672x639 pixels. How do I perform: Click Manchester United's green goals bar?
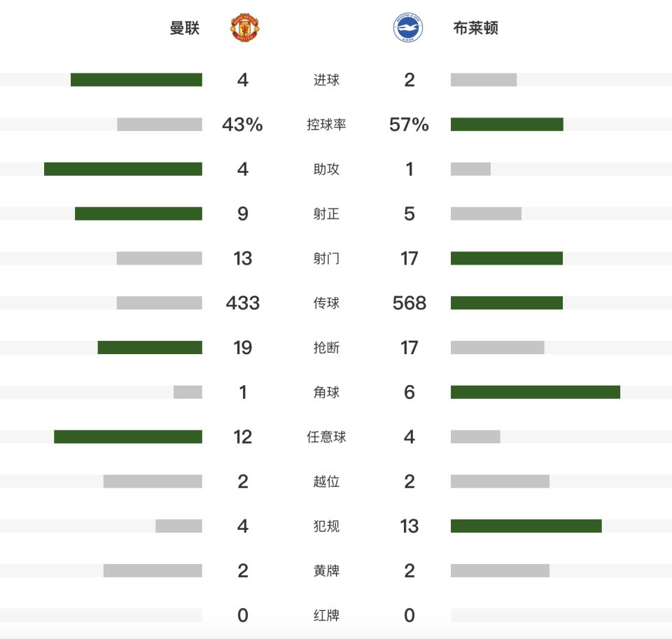tap(136, 80)
